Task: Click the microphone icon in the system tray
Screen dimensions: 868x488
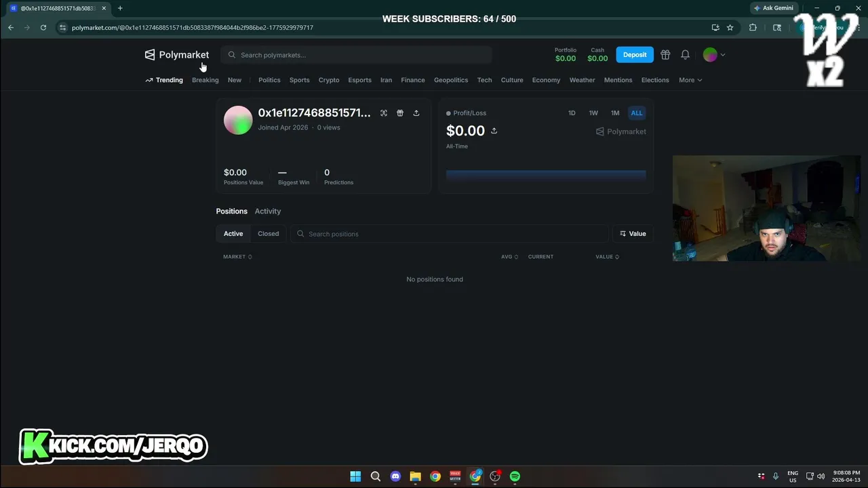Action: point(776,476)
